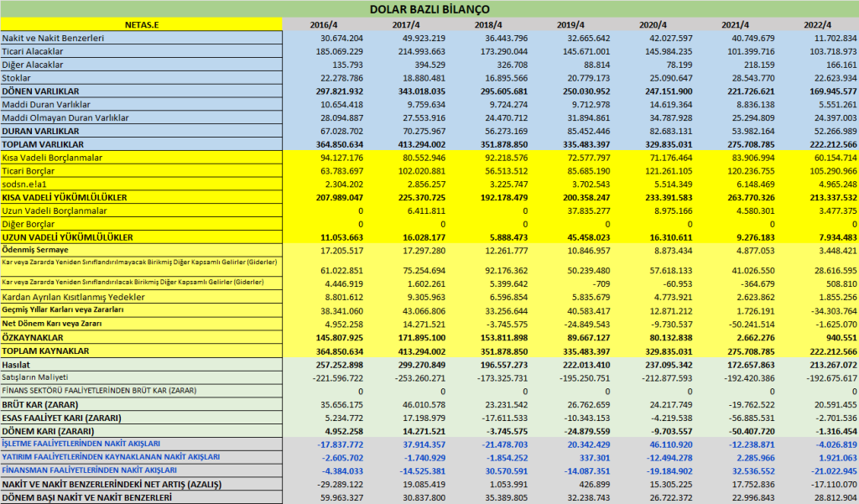This screenshot has width=859, height=504.
Task: Click the UZUN VADELİ YÜKÜMLÜLÜKLER label
Action: [x=67, y=237]
